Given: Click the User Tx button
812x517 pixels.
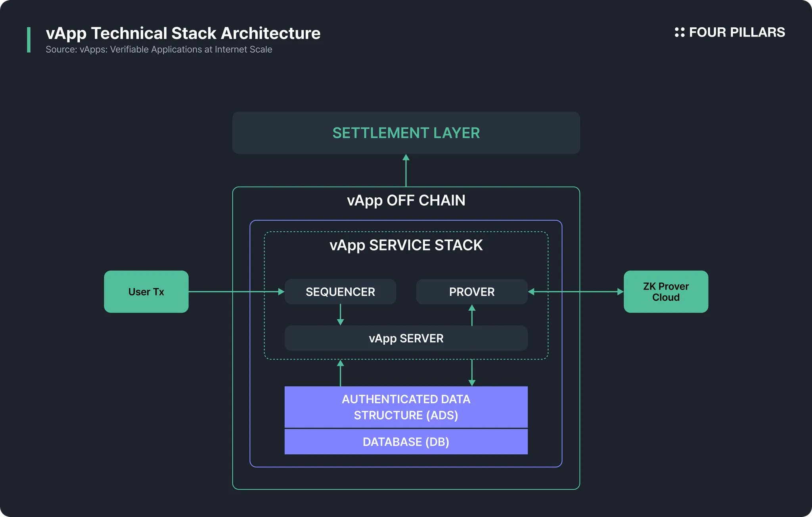Looking at the screenshot, I should 146,292.
